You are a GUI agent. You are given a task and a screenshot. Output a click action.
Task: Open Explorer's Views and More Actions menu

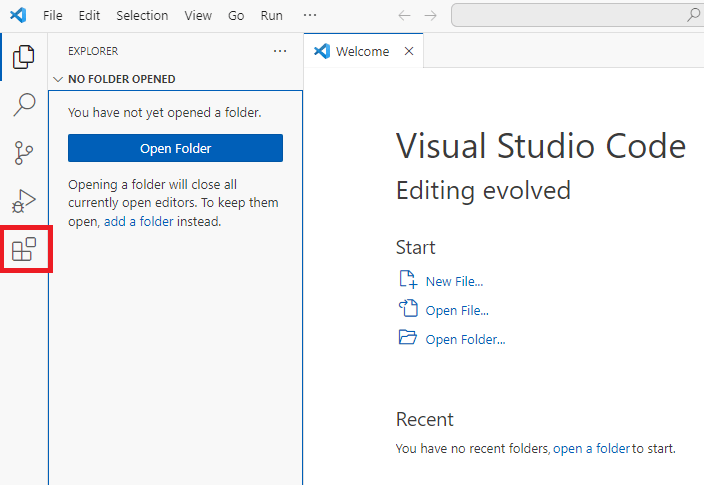280,51
